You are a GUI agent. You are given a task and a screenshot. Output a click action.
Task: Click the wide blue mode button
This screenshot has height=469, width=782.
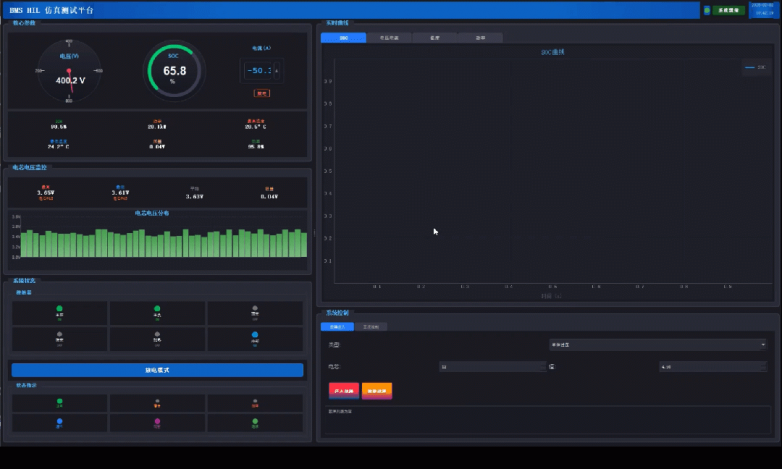157,370
